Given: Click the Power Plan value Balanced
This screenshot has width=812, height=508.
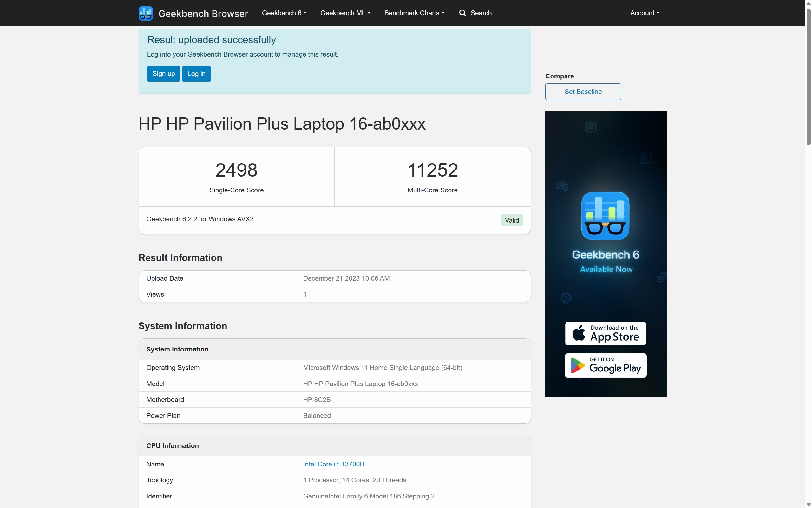Looking at the screenshot, I should pos(317,415).
